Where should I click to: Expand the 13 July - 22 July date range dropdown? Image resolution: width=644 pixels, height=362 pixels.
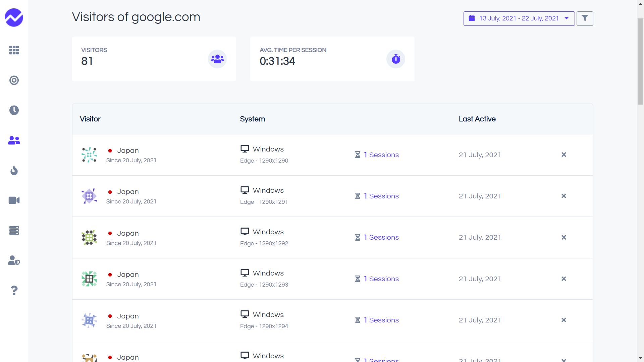click(x=519, y=18)
